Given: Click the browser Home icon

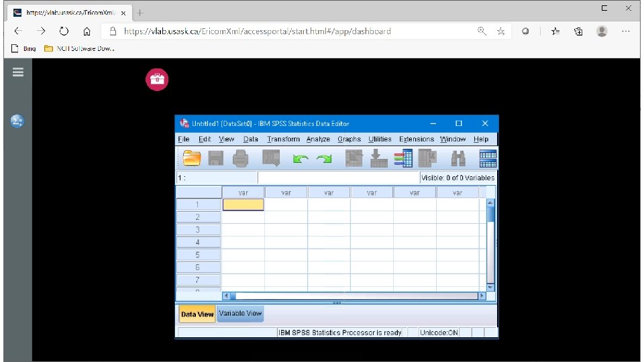Looking at the screenshot, I should point(87,32).
